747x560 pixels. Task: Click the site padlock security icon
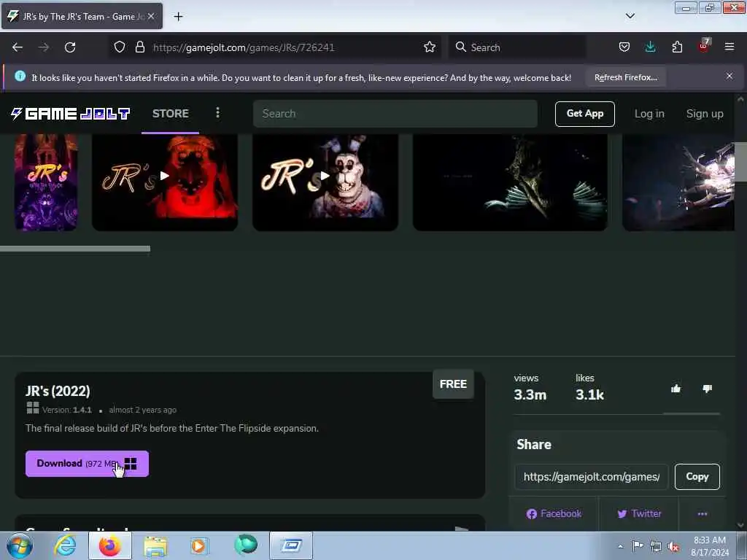(x=139, y=47)
